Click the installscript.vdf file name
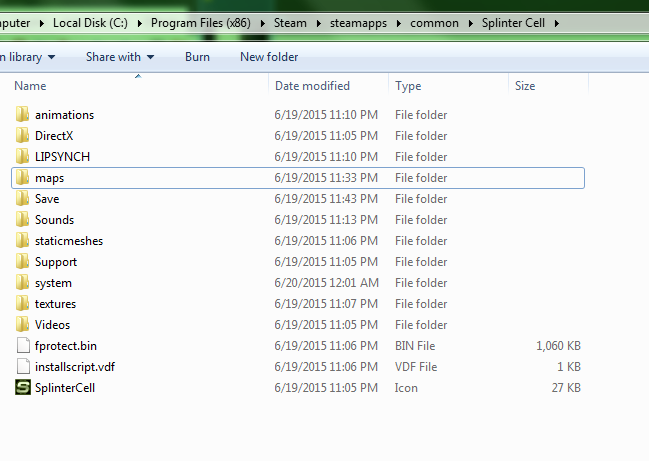 pos(75,367)
